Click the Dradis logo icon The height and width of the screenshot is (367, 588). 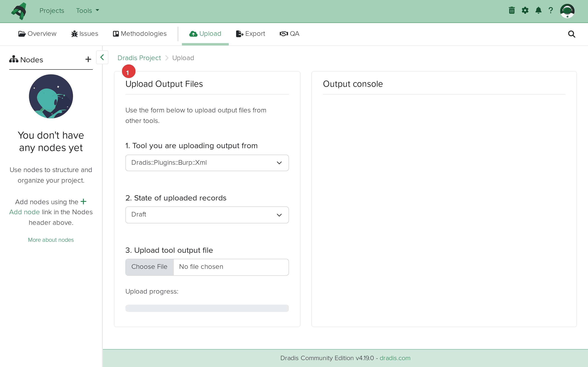tap(19, 11)
